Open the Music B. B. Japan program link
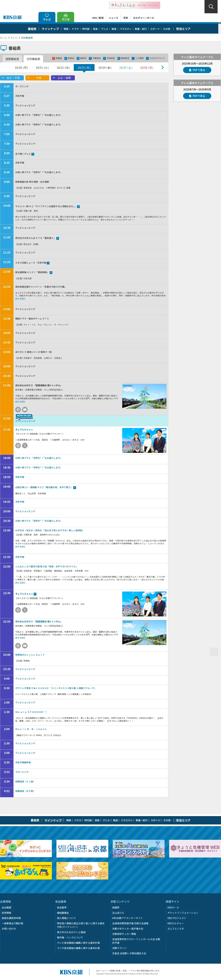The height and width of the screenshot is (980, 221). [31, 729]
